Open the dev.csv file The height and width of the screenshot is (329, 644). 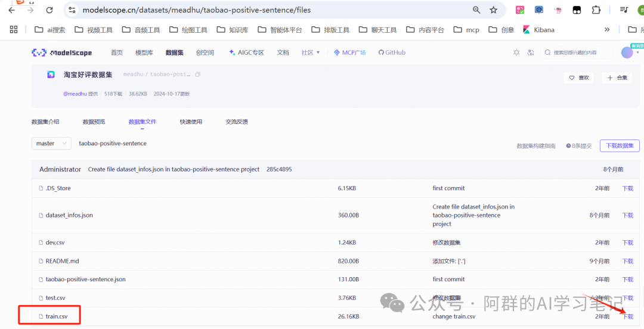coord(55,243)
